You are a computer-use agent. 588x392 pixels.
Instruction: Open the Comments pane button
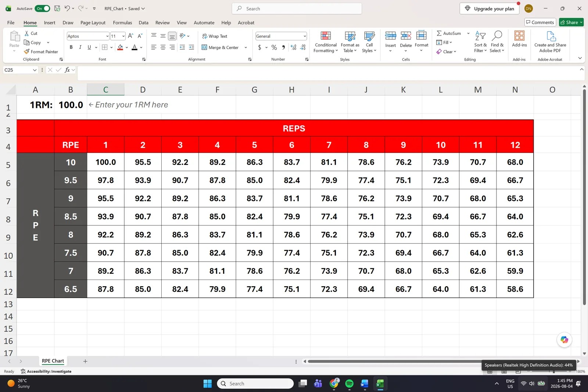click(540, 22)
